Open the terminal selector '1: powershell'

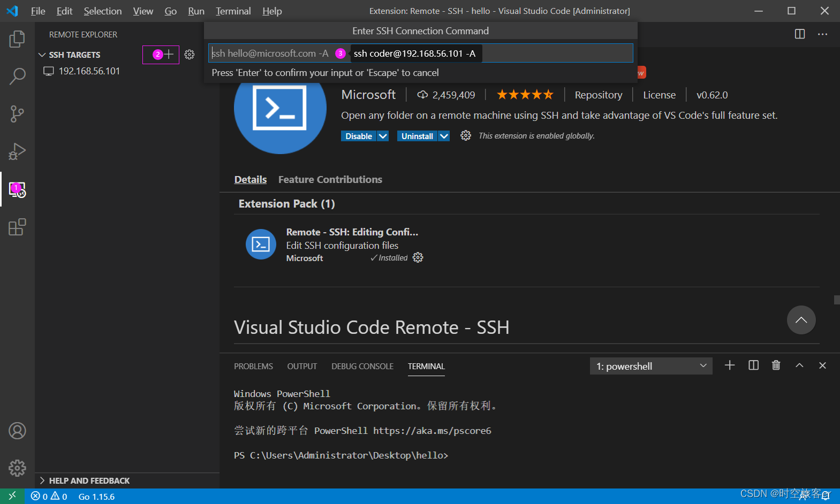point(651,366)
